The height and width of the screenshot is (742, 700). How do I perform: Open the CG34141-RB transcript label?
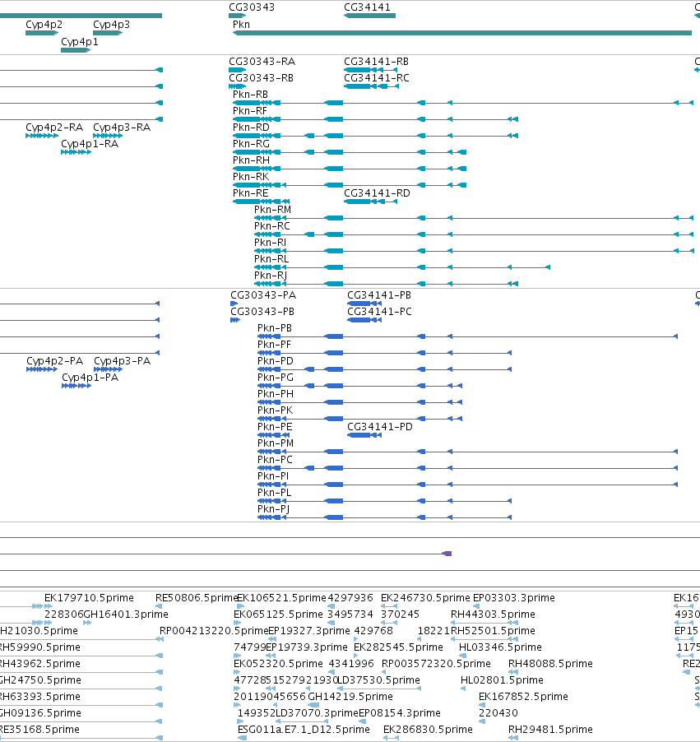(x=376, y=62)
